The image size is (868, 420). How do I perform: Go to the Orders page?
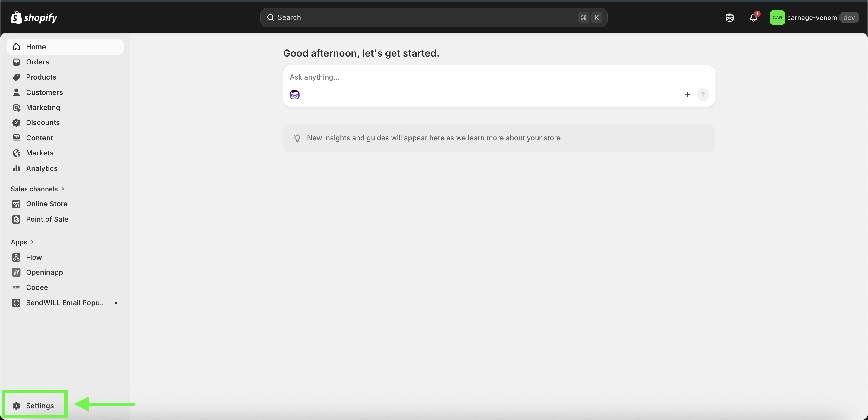click(37, 62)
